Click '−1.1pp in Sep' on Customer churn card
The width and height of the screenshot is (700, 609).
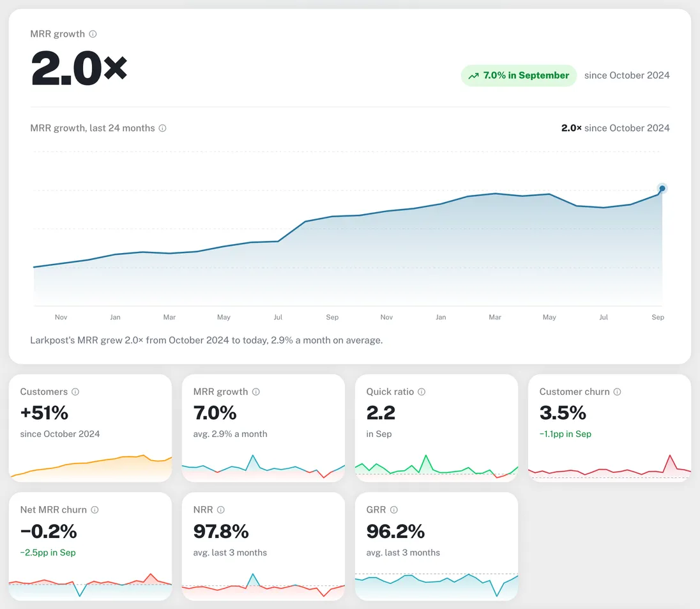(x=565, y=435)
